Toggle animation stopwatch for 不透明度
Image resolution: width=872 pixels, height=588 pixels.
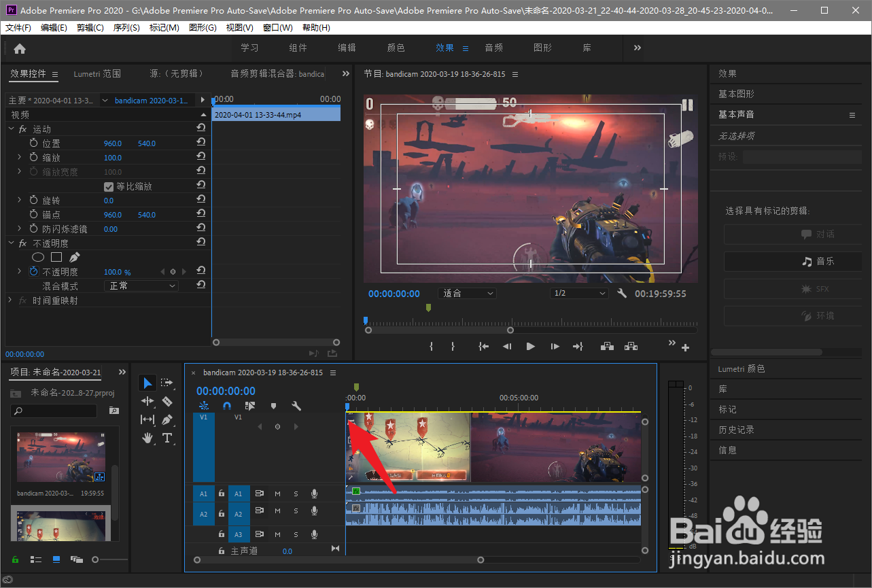(x=34, y=271)
